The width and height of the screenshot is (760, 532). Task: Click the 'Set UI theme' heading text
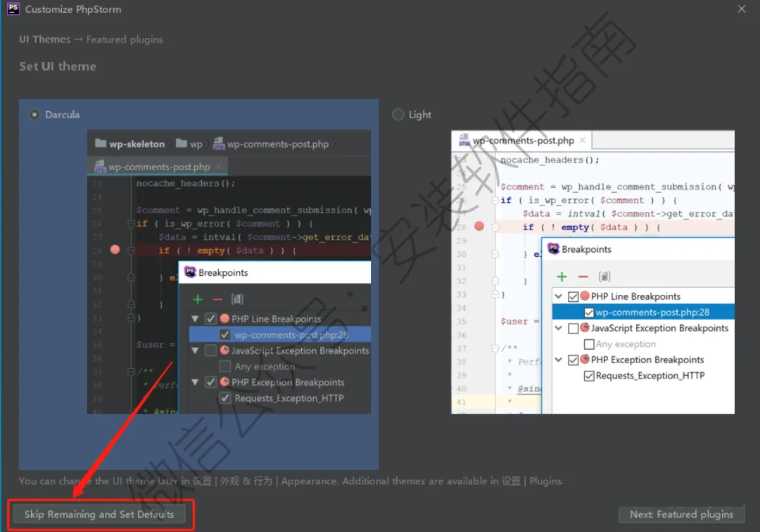tap(58, 66)
